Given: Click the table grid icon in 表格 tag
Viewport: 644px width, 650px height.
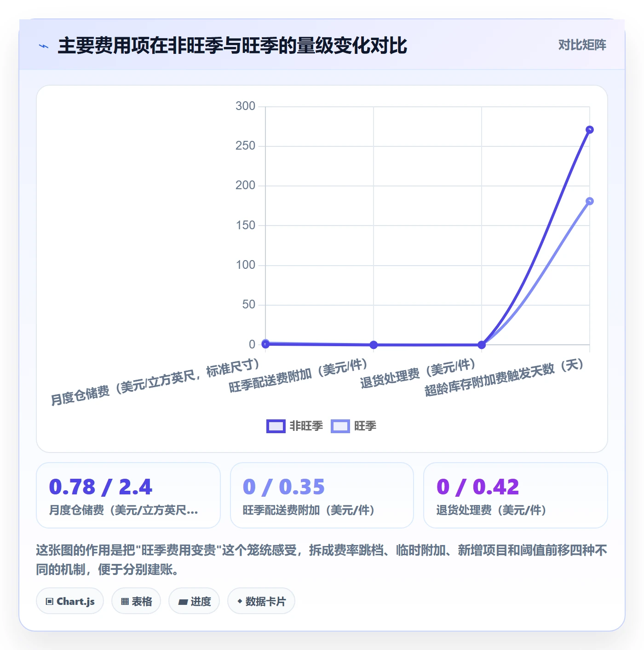Looking at the screenshot, I should point(125,601).
